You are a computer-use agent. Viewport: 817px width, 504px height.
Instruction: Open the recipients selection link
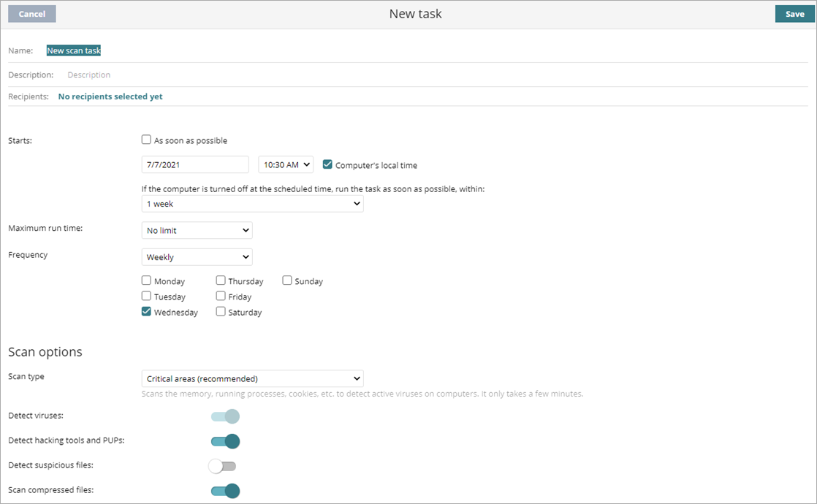110,96
